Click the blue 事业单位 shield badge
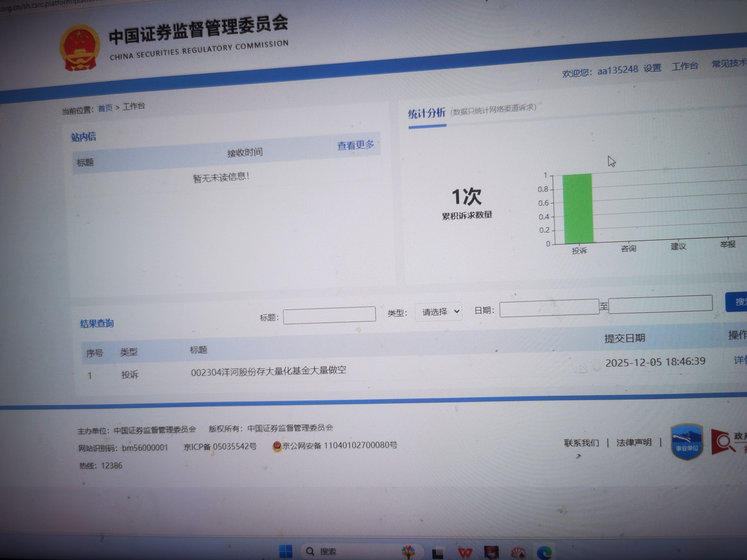Image resolution: width=747 pixels, height=560 pixels. [x=687, y=441]
